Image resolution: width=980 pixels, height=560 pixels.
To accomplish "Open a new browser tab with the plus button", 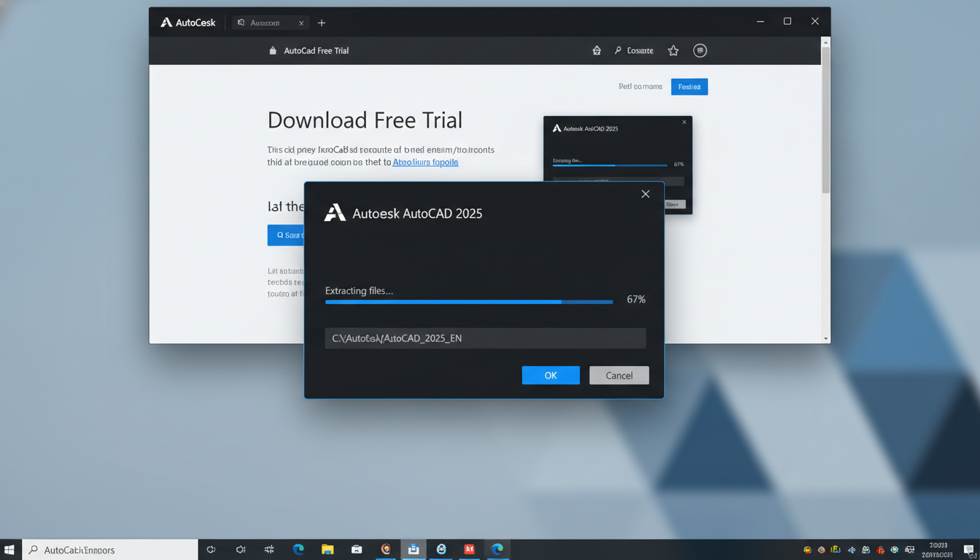I will pos(321,23).
